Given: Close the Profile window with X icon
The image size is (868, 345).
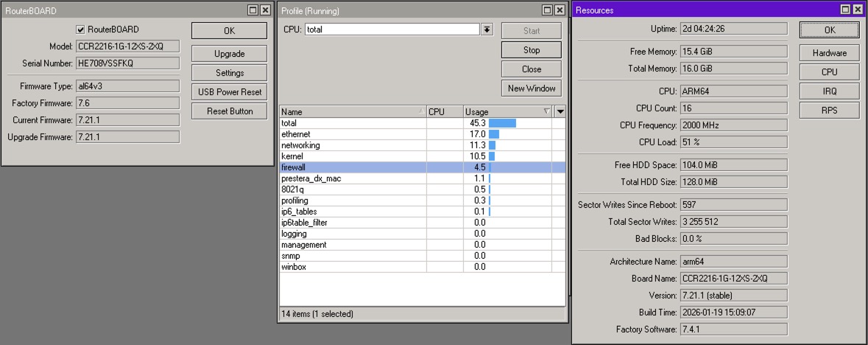Looking at the screenshot, I should point(560,10).
